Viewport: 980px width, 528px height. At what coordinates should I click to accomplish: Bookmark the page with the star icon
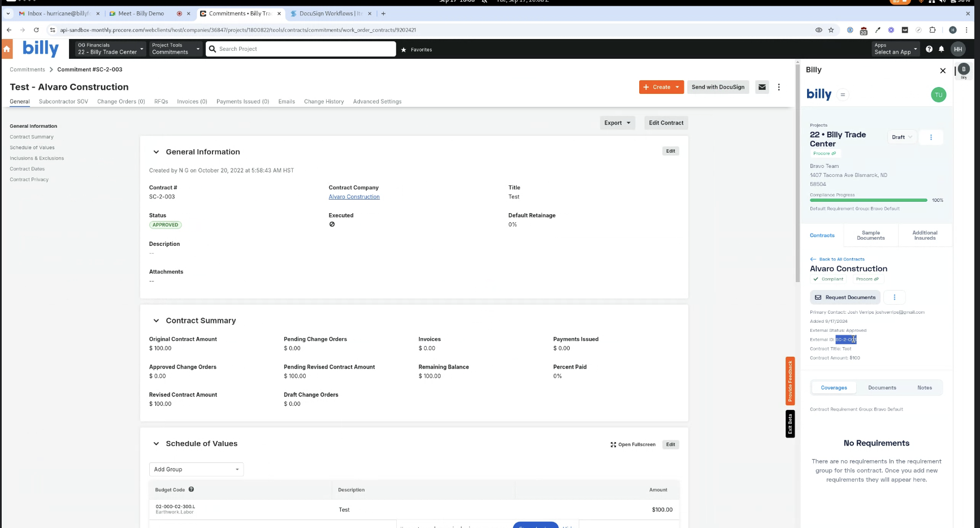click(x=831, y=30)
